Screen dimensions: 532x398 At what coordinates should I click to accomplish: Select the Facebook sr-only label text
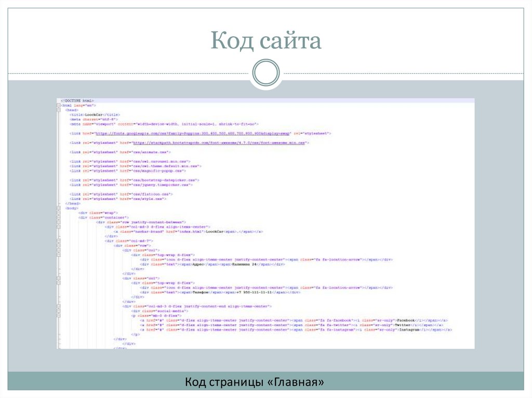tap(406, 320)
